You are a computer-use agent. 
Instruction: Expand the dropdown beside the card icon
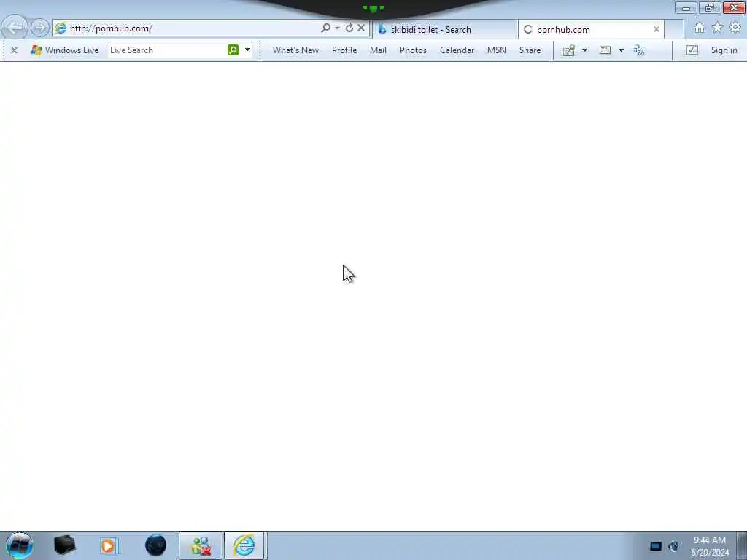point(621,50)
